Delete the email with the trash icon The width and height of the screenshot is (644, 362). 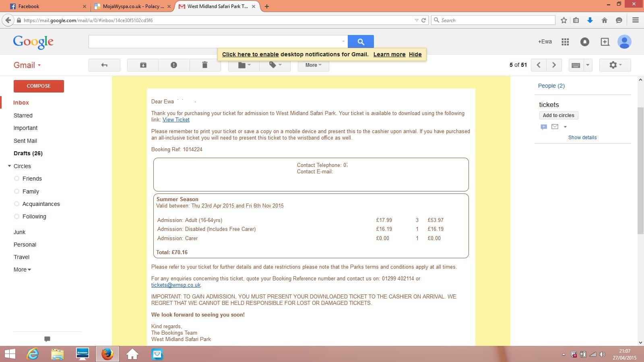click(205, 65)
